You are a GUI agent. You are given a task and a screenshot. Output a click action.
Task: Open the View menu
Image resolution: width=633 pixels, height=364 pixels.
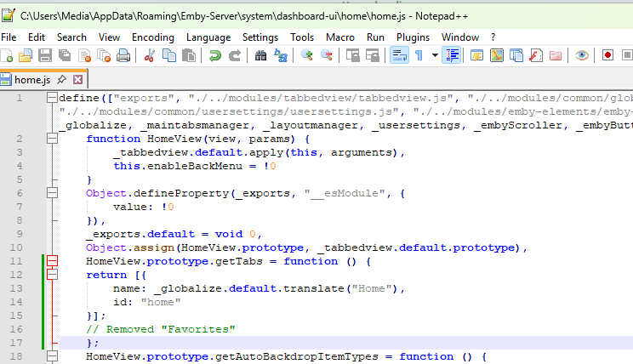[x=109, y=37]
